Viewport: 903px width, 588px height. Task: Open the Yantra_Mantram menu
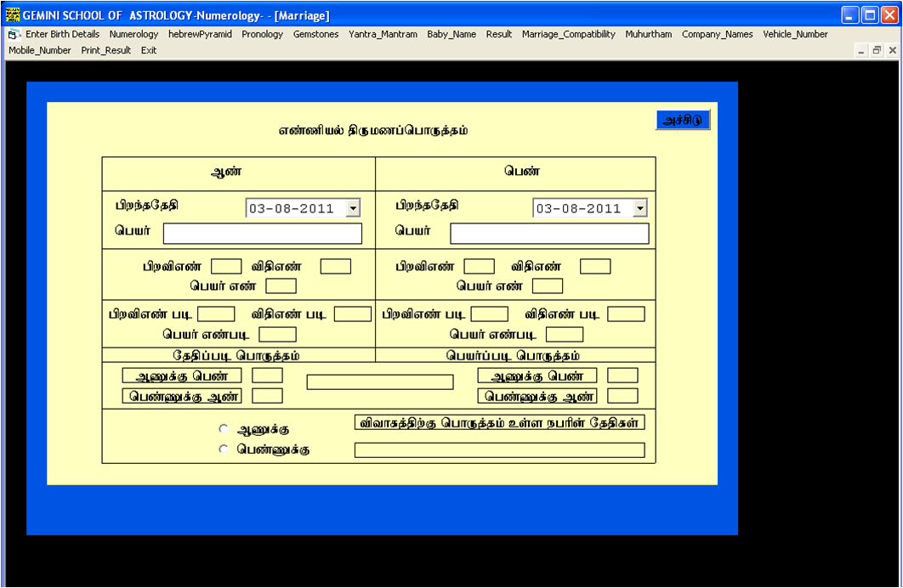tap(383, 34)
